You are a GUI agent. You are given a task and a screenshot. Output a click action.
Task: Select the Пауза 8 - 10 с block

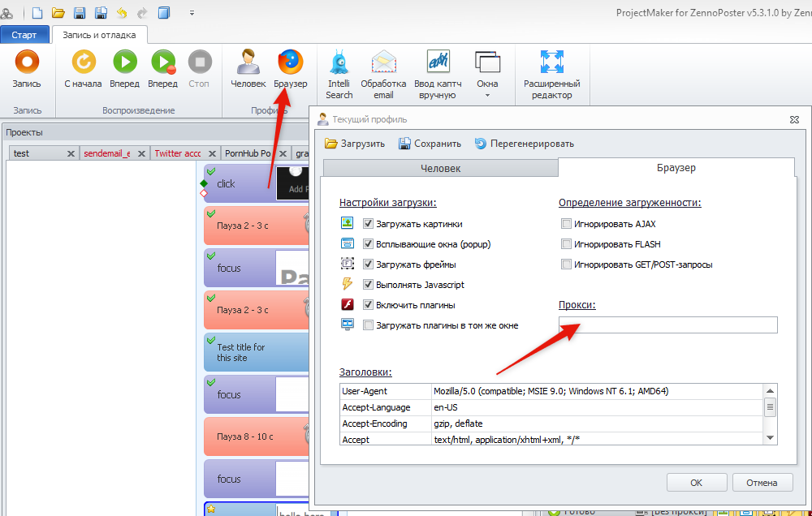[257, 436]
